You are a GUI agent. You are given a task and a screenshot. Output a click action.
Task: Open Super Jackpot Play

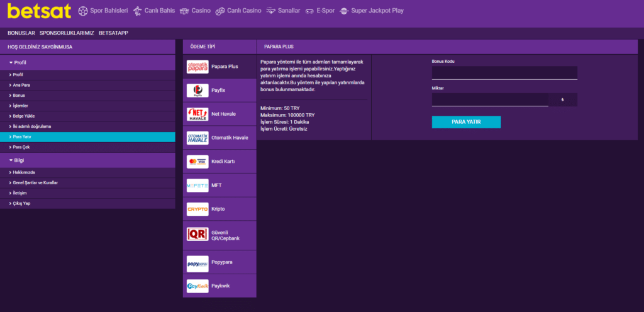[377, 11]
